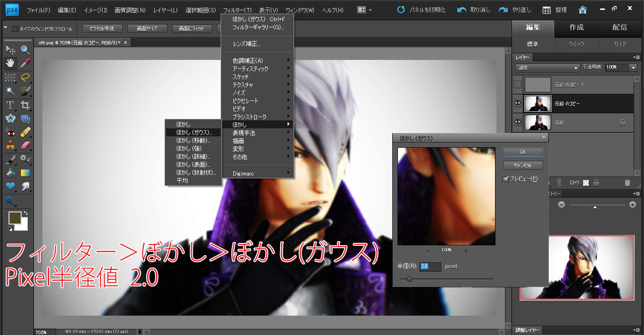
Task: Expand the アーティスティック filter submenu
Action: pyautogui.click(x=257, y=68)
